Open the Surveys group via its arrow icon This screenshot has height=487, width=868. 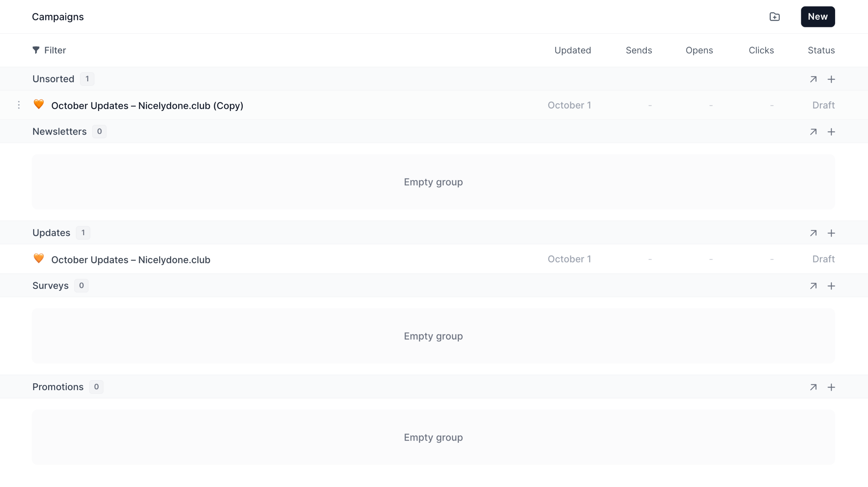[813, 286]
